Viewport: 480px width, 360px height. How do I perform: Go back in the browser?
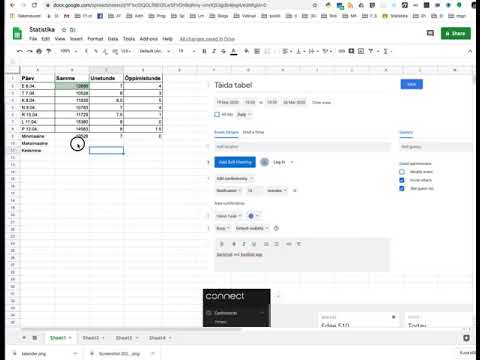[12, 5]
